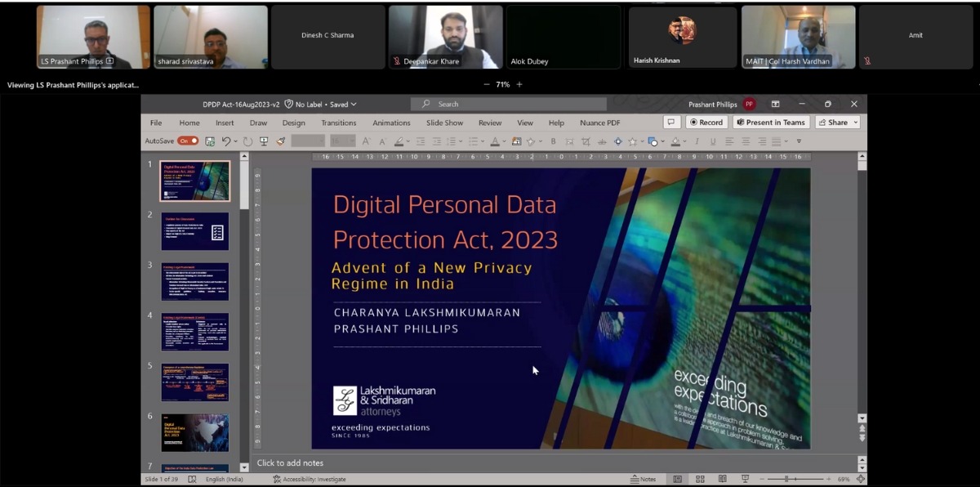Click the Underline formatting icon

click(713, 141)
